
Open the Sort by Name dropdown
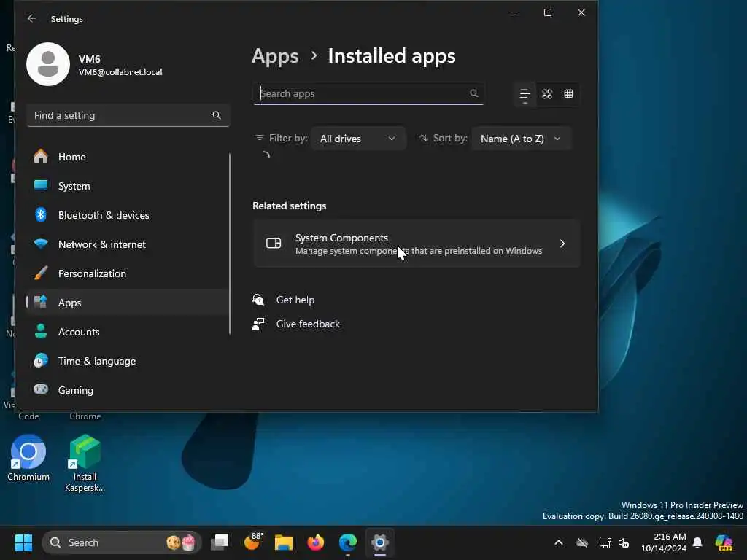pos(521,139)
